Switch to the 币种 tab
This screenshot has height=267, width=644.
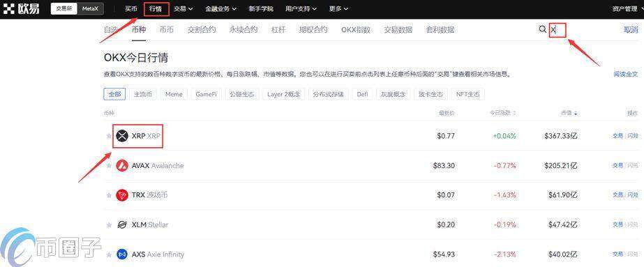click(139, 29)
